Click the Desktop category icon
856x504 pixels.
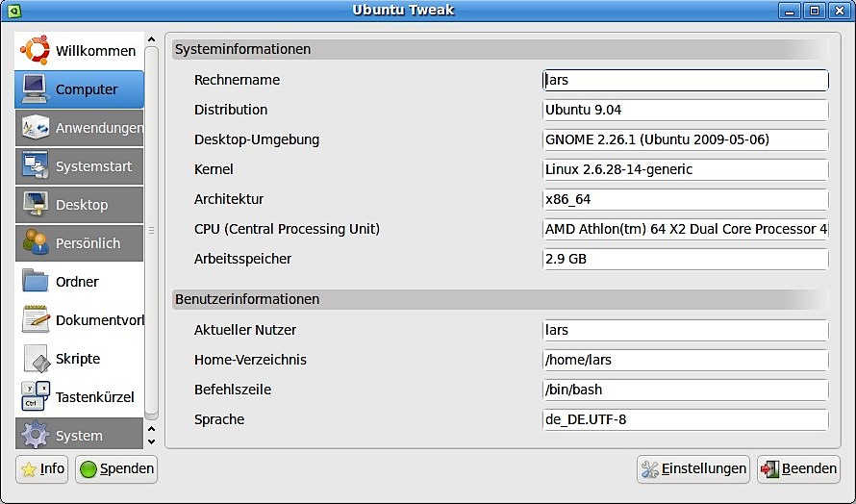click(x=35, y=205)
